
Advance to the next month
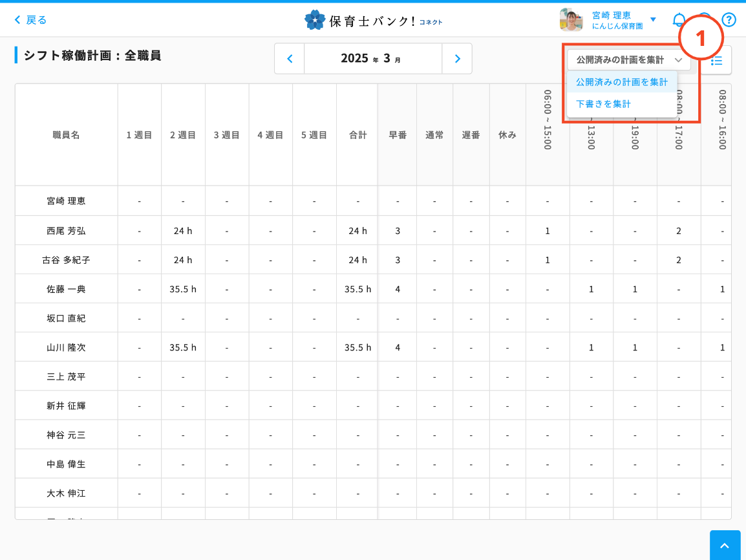[457, 59]
